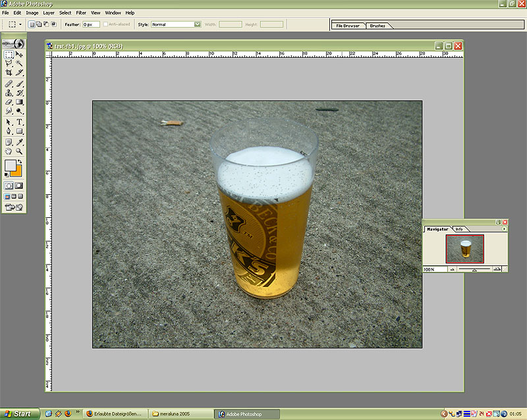Select the Move tool
This screenshot has width=527, height=420.
pos(19,55)
